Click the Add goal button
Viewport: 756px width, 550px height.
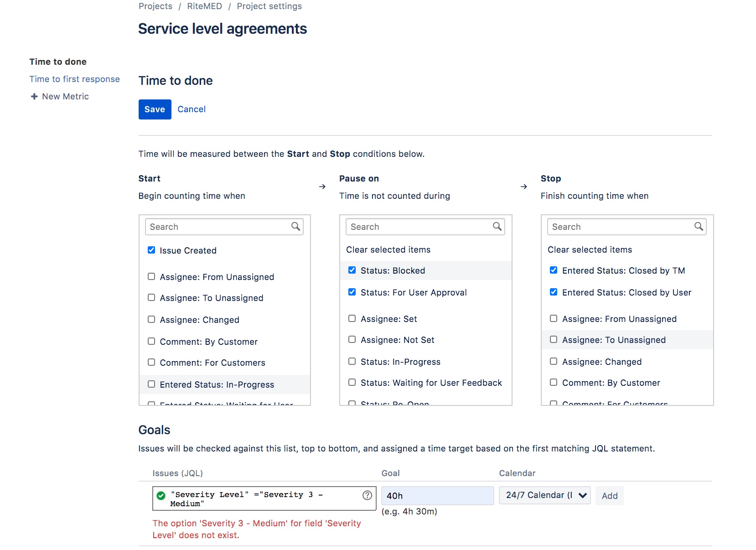pos(610,496)
